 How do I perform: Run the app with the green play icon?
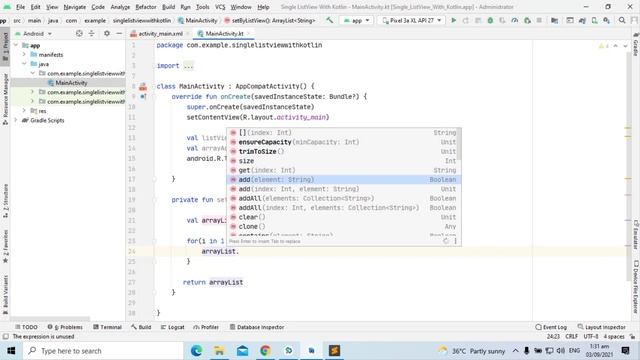(453, 20)
